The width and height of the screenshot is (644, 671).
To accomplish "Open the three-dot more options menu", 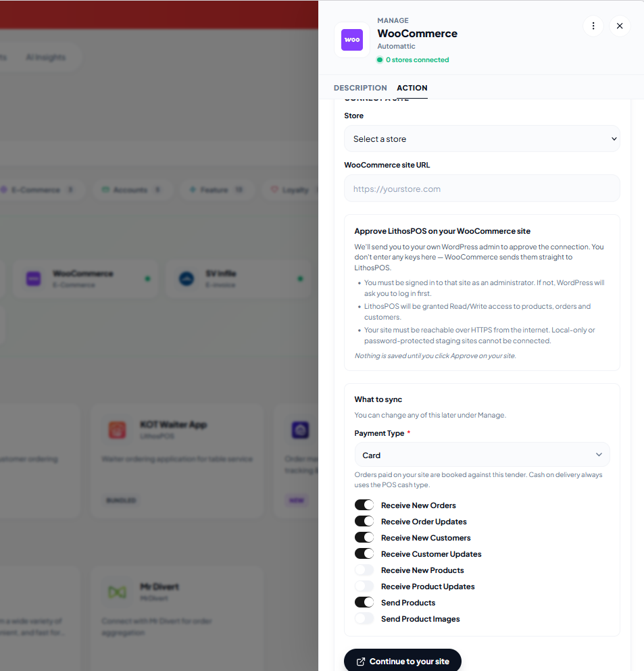I will (593, 26).
